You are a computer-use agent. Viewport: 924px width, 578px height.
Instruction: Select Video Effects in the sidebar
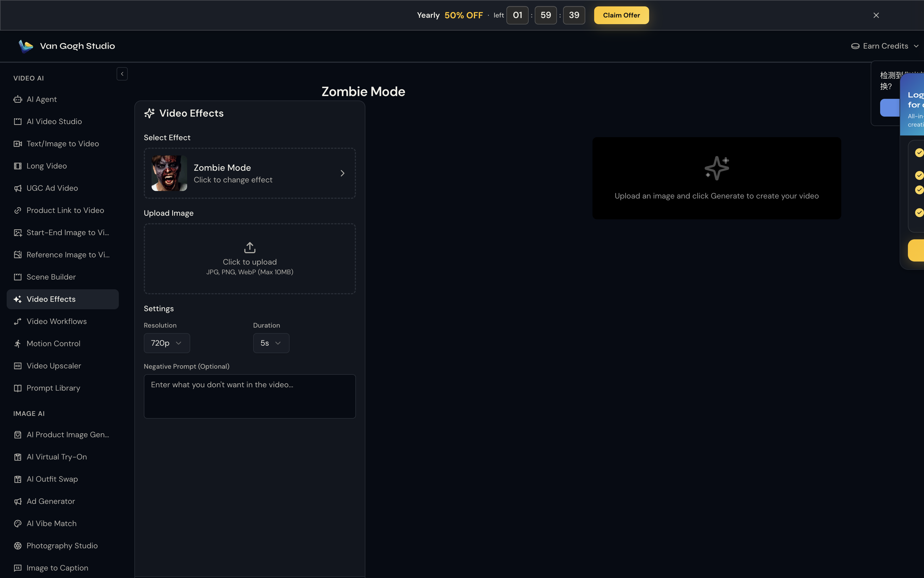tap(63, 299)
